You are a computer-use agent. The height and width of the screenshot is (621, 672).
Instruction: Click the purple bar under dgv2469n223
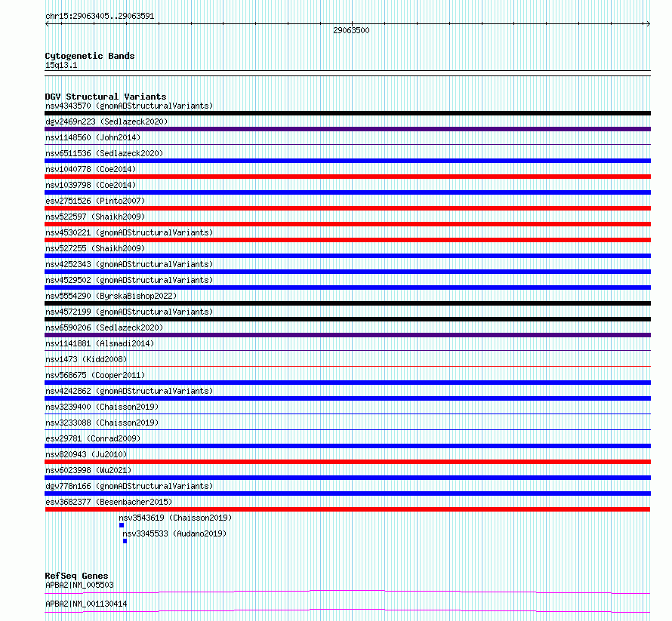coord(347,129)
